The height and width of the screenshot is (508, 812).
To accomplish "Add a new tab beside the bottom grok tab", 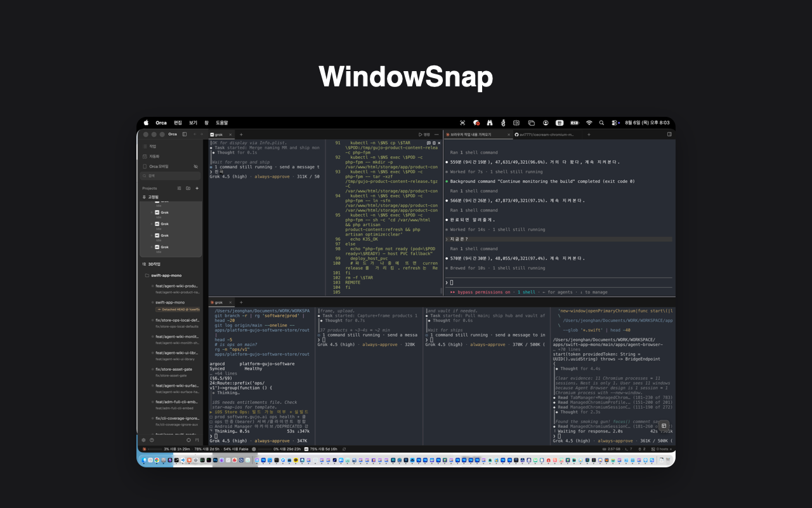I will point(241,302).
